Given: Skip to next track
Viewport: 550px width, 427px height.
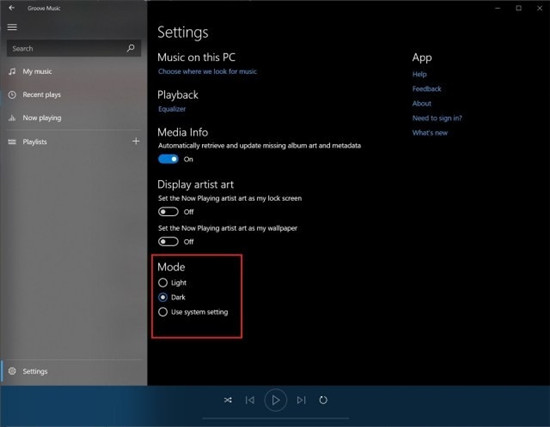Looking at the screenshot, I should [x=301, y=400].
